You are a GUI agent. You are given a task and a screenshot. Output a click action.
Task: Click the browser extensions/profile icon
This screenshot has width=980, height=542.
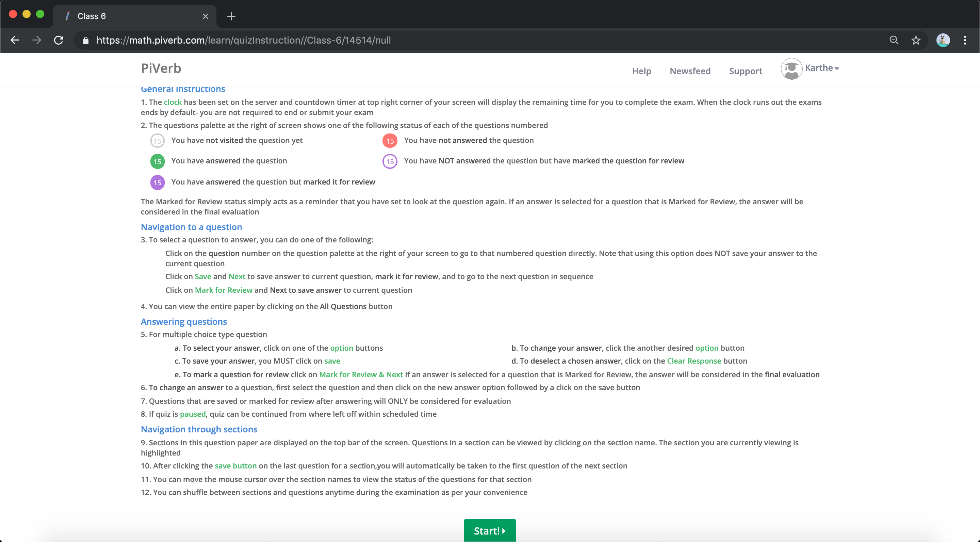(943, 40)
